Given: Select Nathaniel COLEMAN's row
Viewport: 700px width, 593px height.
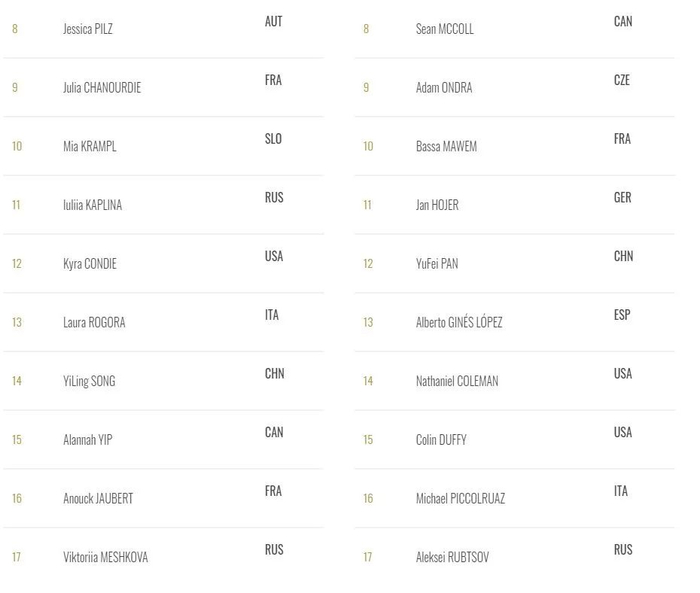Looking at the screenshot, I should (x=457, y=381).
